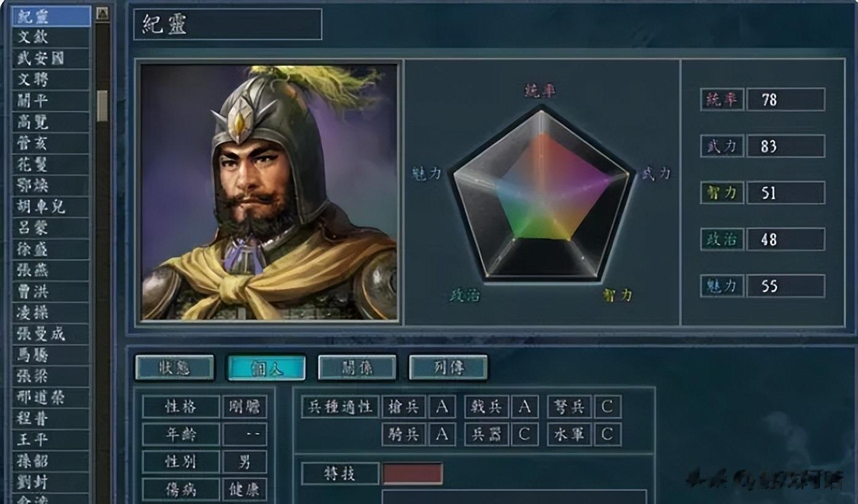
Task: Pick 王平 in the officer list
Action: pos(51,439)
